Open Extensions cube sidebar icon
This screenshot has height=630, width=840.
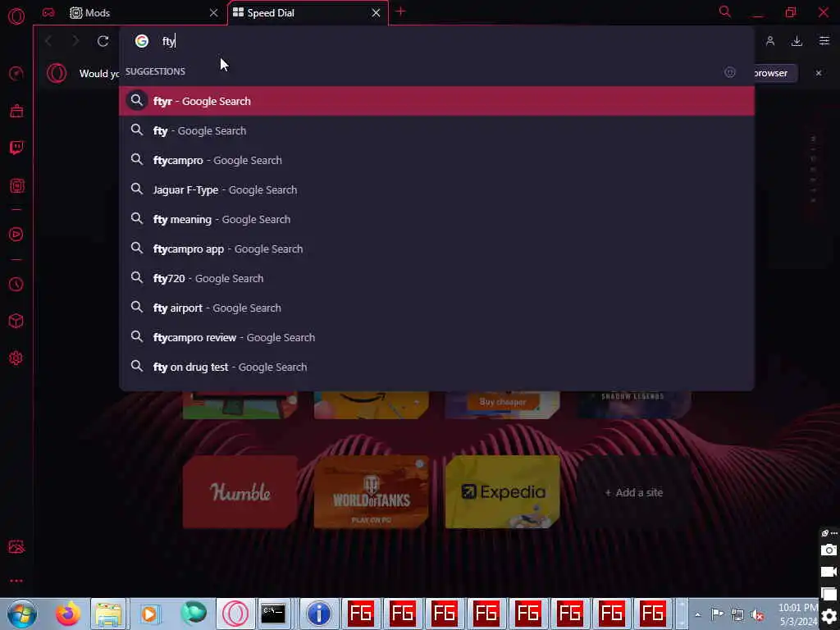click(16, 321)
